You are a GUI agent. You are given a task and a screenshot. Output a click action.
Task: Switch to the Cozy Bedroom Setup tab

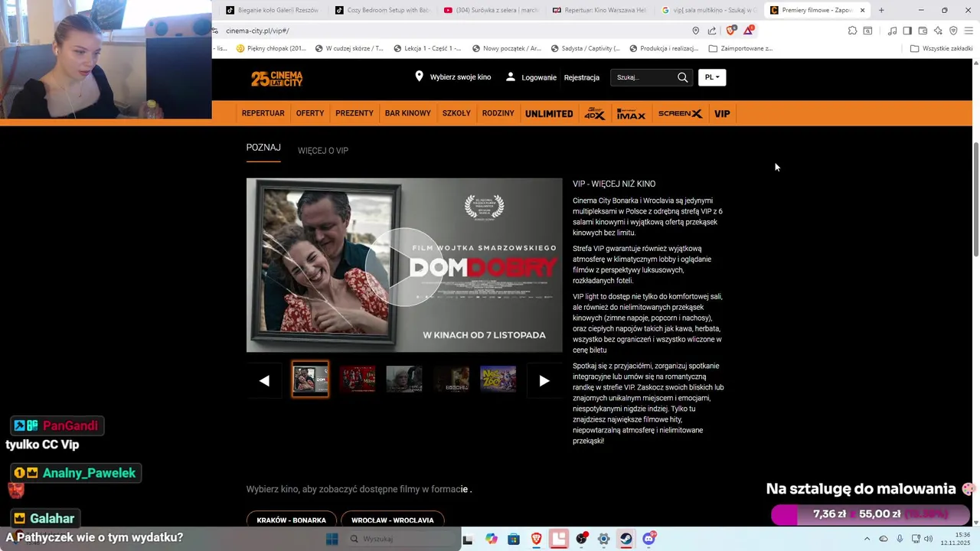[x=383, y=10]
